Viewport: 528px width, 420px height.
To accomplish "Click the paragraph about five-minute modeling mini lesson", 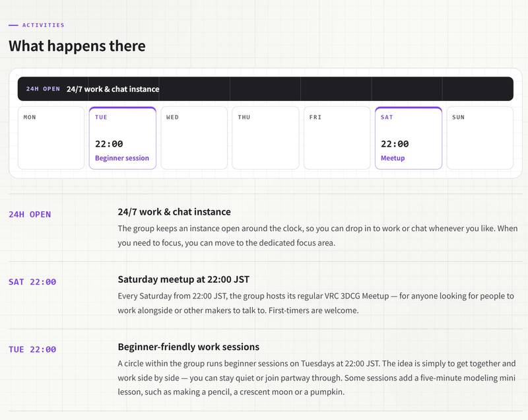I will (317, 378).
